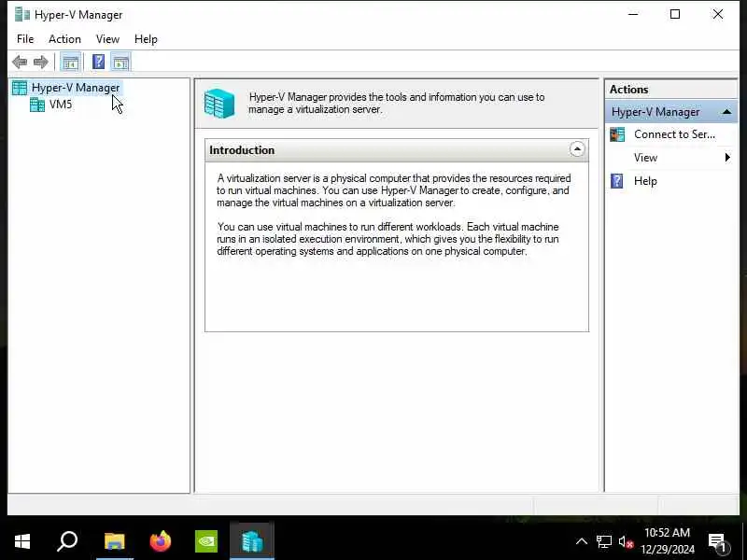
Task: Click the Connect to Server icon in Actions
Action: (x=617, y=134)
